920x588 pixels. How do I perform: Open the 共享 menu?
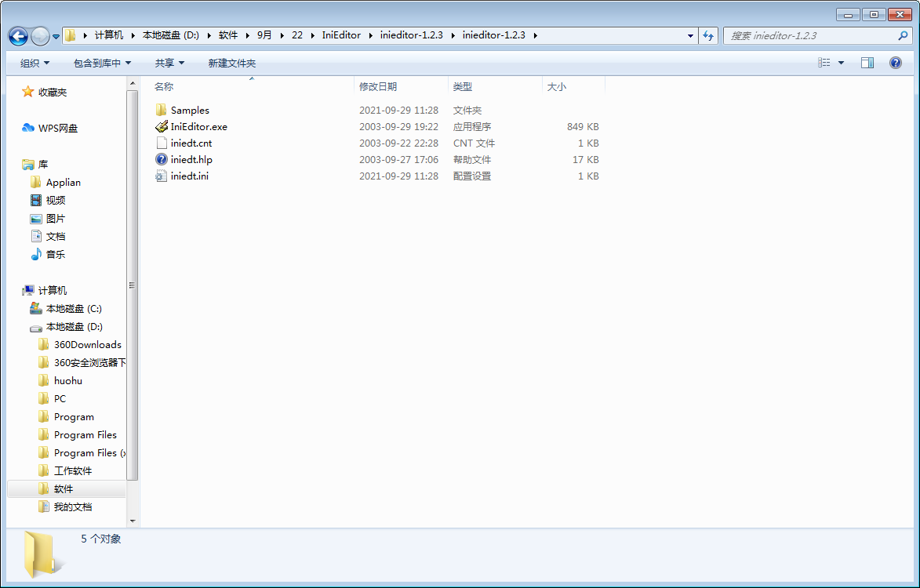click(x=169, y=63)
